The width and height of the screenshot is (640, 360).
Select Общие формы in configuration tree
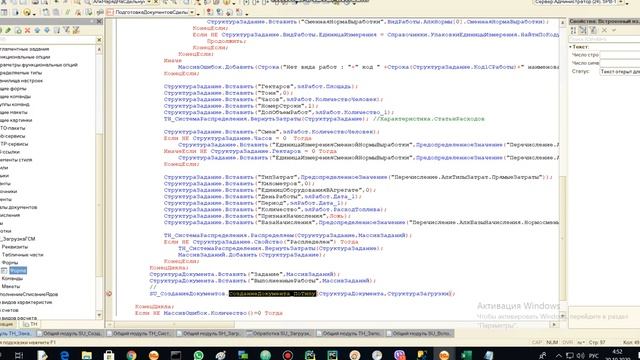pos(13,89)
